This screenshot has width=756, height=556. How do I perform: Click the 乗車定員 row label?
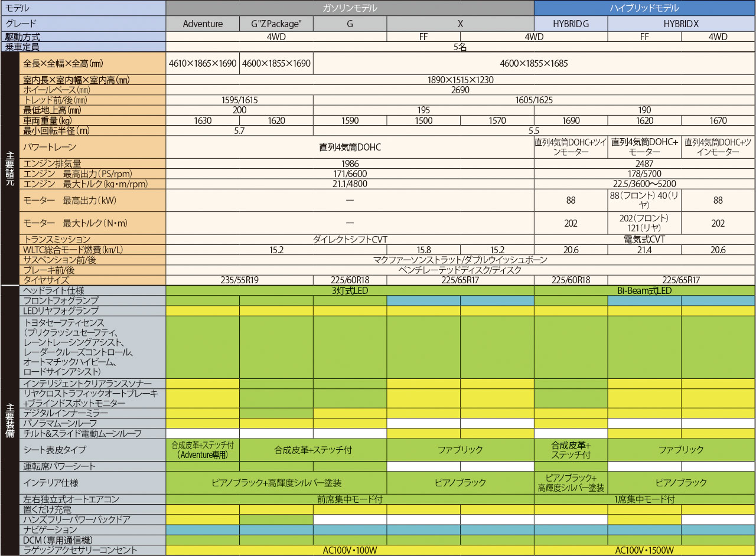click(x=83, y=47)
